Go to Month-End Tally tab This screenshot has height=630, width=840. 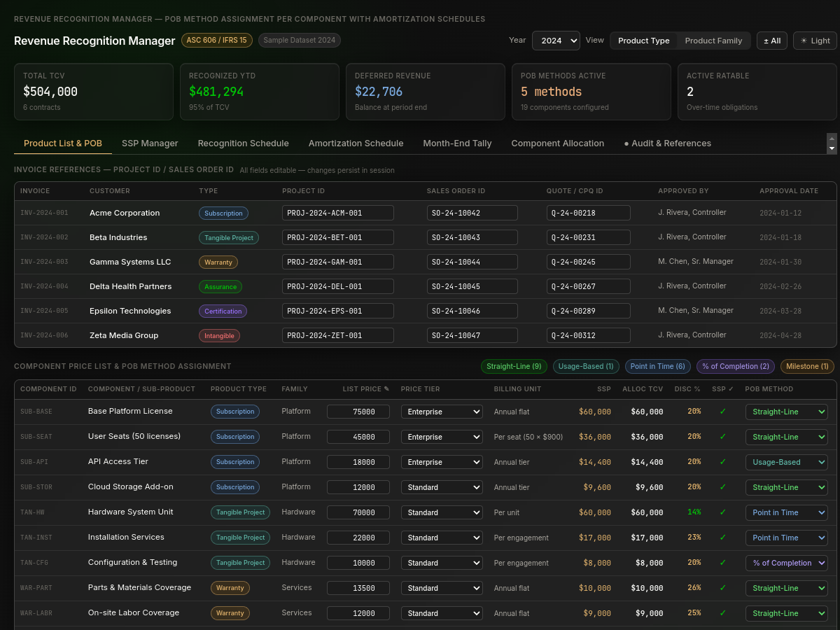457,143
